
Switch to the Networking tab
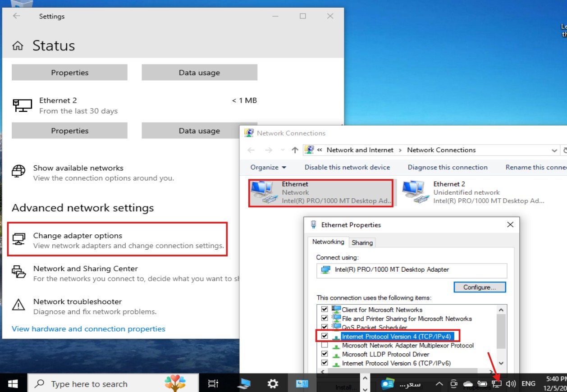pyautogui.click(x=328, y=242)
